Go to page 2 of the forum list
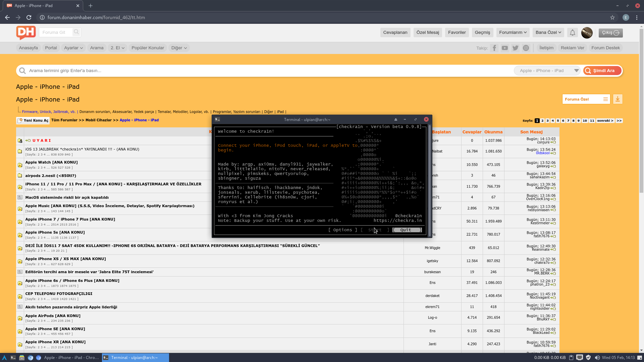The image size is (644, 362). click(542, 121)
